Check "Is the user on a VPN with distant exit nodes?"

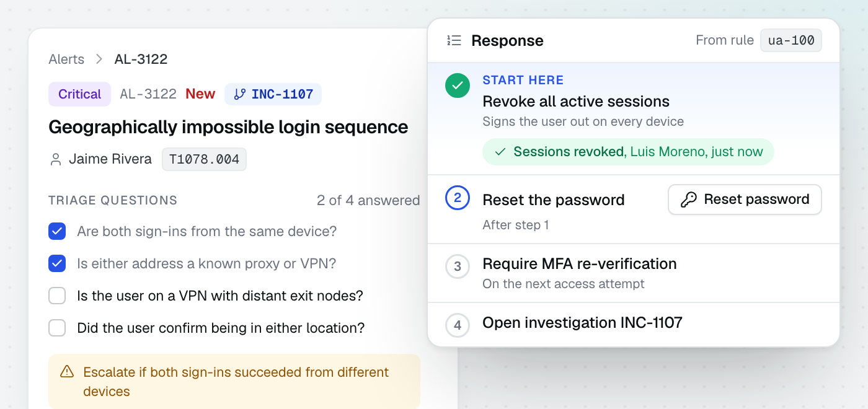coord(57,296)
